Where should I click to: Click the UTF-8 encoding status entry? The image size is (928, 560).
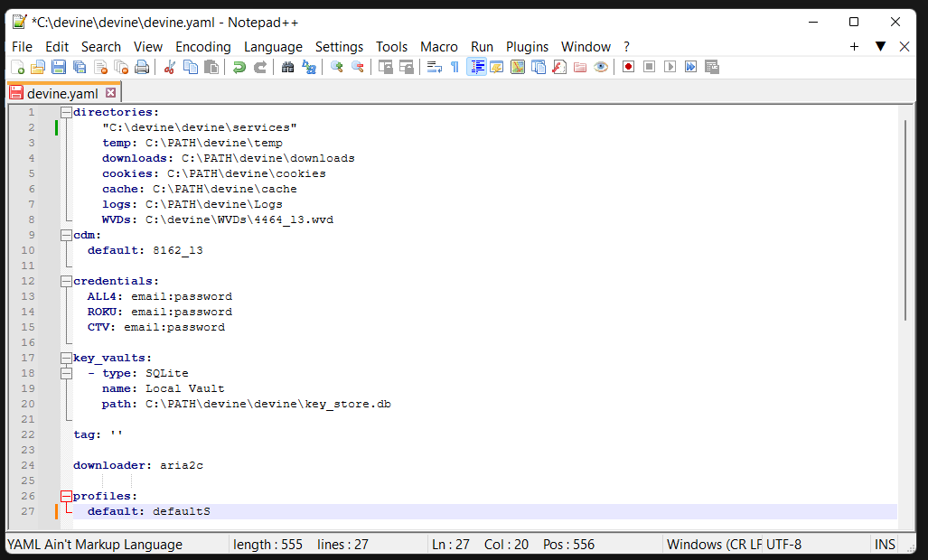coord(783,545)
